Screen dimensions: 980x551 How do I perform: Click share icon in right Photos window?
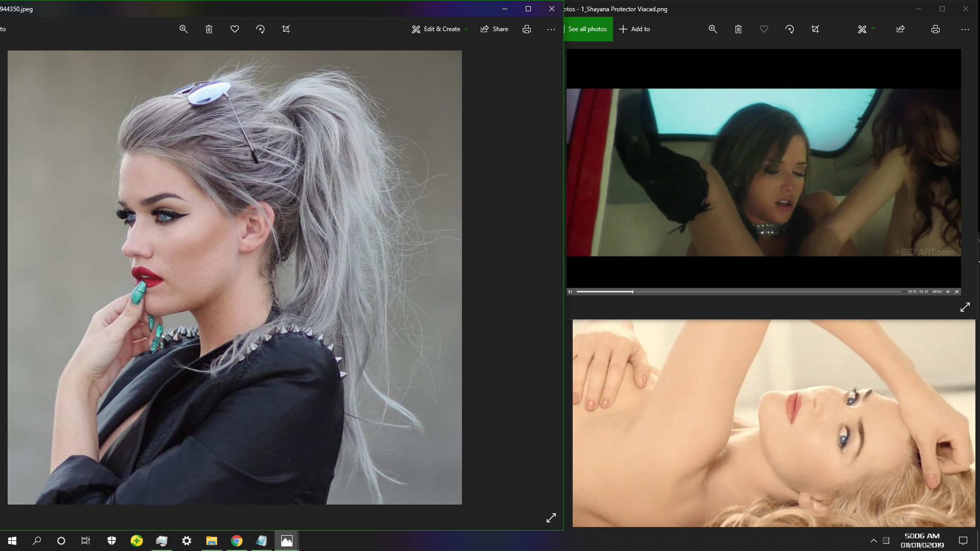pos(901,29)
